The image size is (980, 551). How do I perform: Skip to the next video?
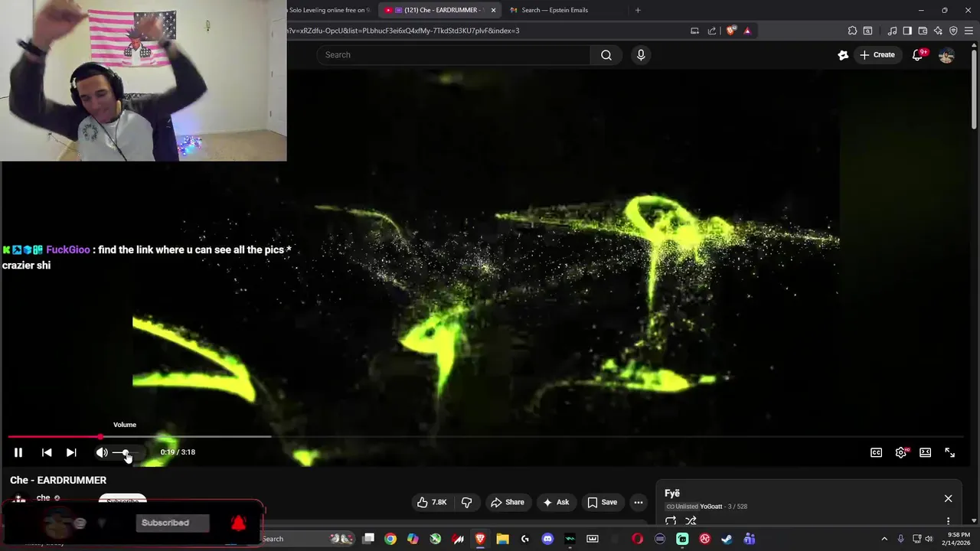pos(71,452)
